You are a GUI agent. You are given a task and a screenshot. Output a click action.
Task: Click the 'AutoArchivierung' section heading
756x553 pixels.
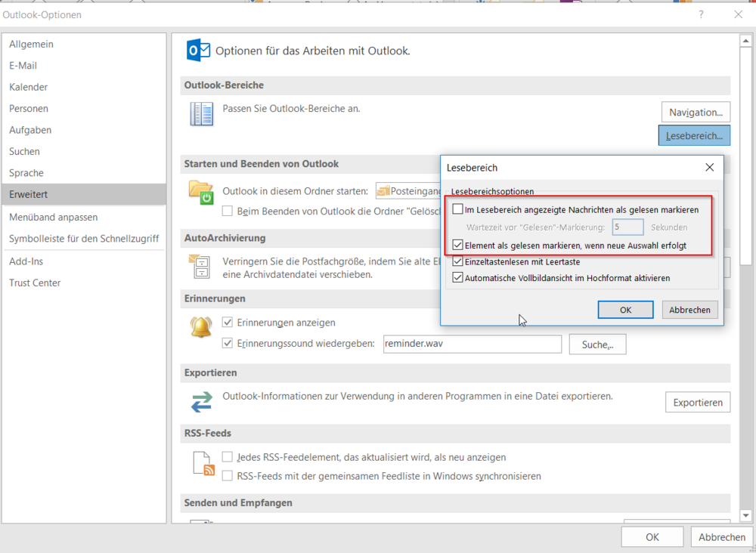tap(225, 238)
